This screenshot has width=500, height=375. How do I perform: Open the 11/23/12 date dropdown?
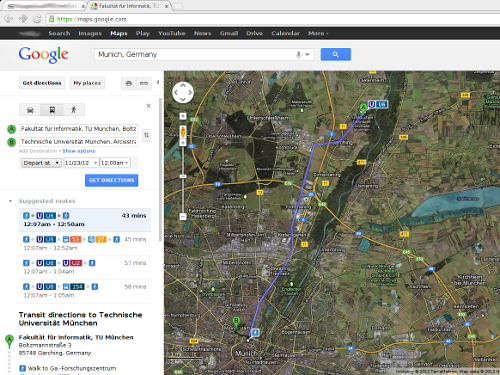[x=81, y=163]
